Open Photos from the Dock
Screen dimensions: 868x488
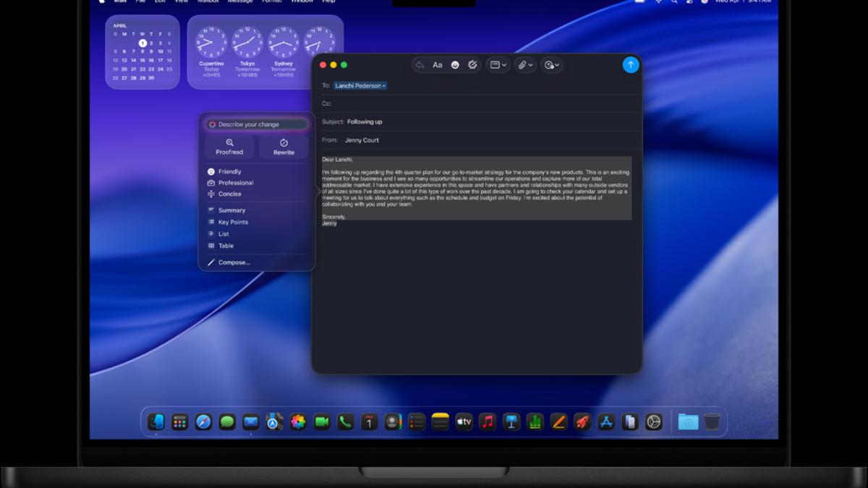(298, 421)
